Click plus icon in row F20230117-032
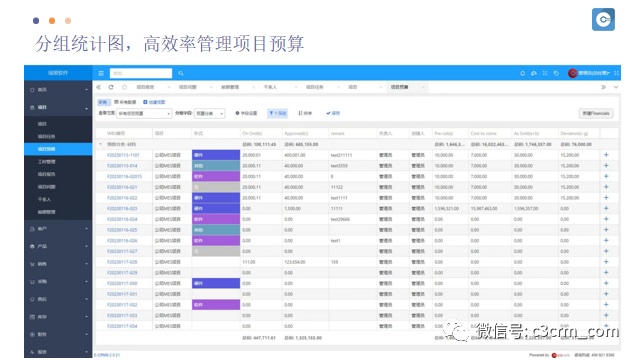The width and height of the screenshot is (640, 360). (x=606, y=304)
